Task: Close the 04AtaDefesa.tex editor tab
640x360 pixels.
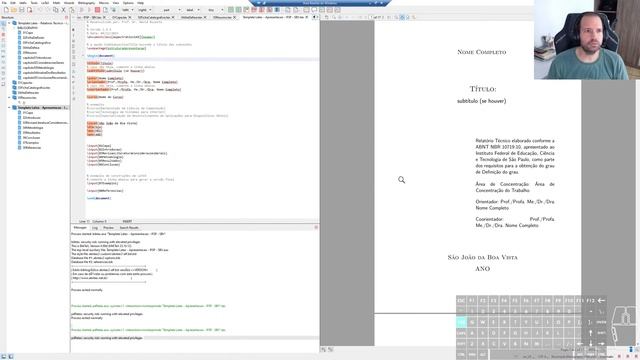Action: [204, 18]
